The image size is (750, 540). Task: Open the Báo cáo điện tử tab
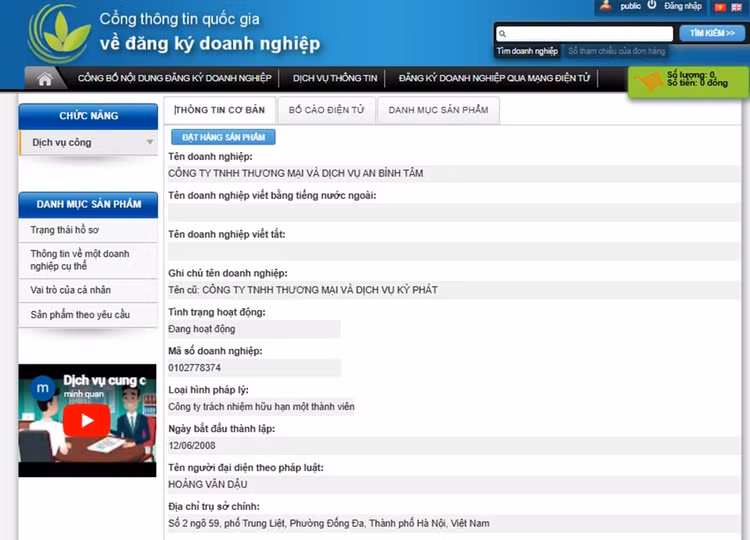[326, 110]
